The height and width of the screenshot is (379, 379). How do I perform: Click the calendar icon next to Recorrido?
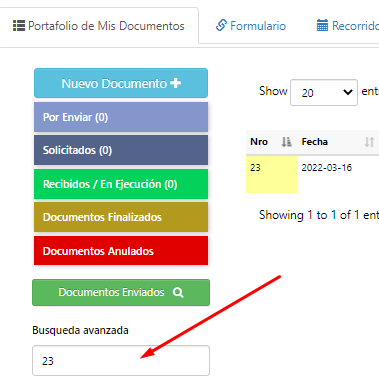point(322,25)
